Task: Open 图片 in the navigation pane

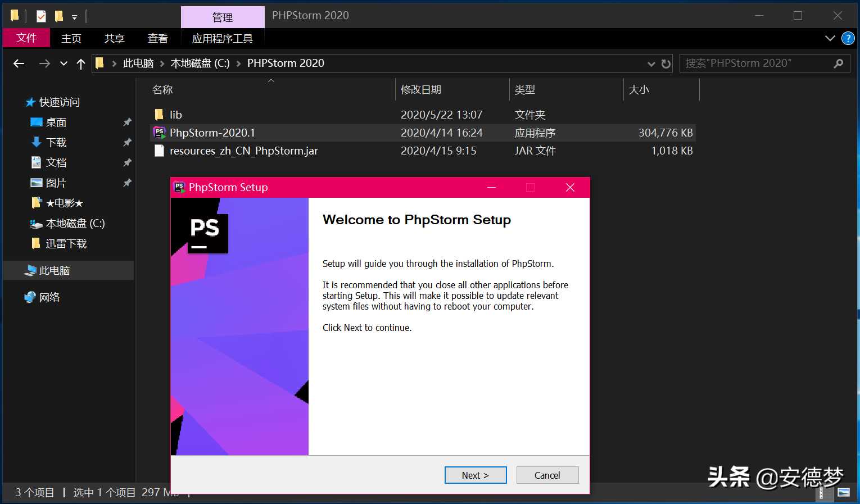Action: click(56, 183)
